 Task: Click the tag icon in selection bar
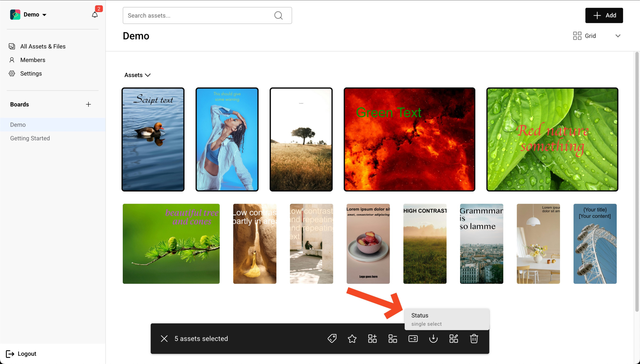click(332, 338)
